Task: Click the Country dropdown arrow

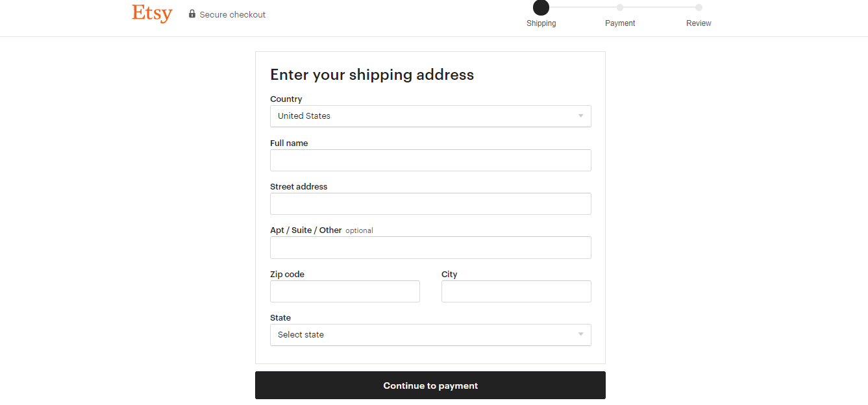Action: pos(581,116)
